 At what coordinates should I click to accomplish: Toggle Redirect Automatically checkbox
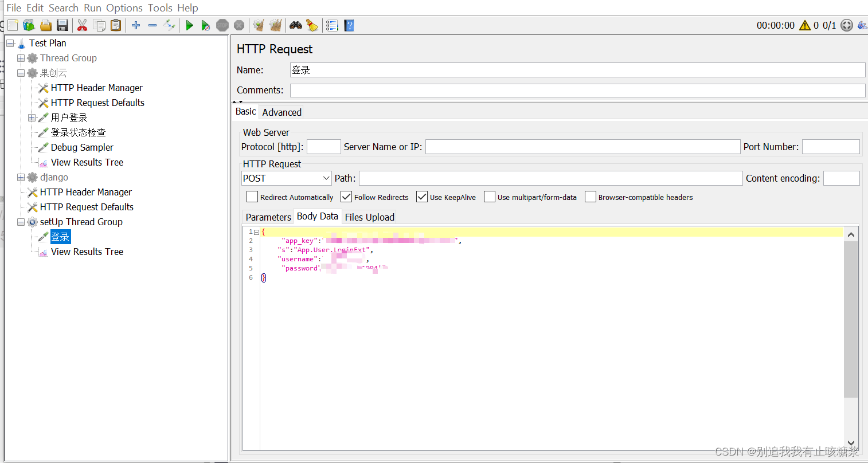(252, 197)
